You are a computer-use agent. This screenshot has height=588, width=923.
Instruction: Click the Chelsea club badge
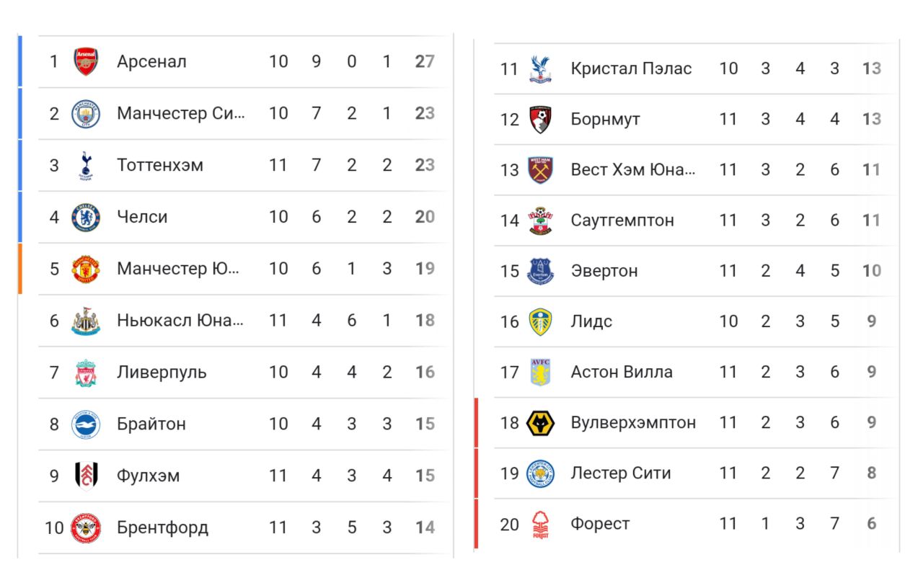pos(86,218)
